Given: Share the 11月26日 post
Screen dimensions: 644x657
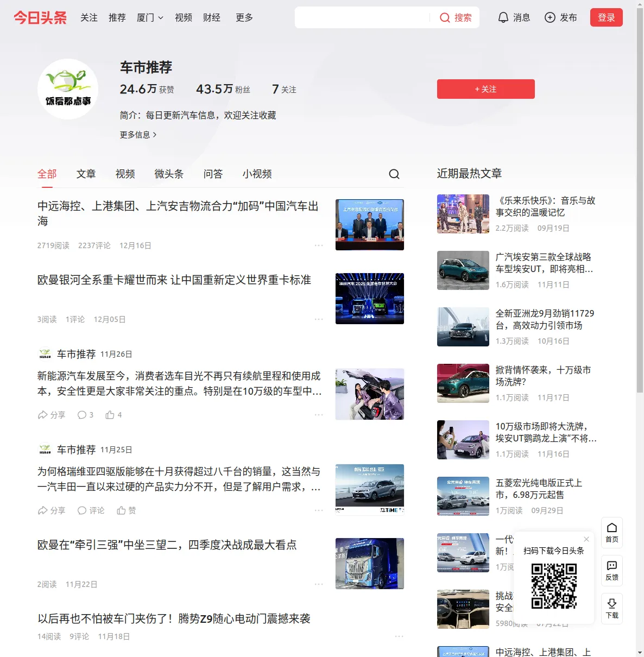Looking at the screenshot, I should 51,415.
